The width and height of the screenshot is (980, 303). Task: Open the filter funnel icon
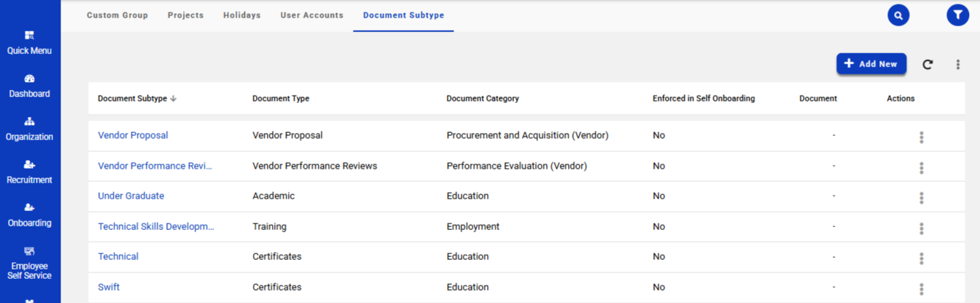click(957, 15)
